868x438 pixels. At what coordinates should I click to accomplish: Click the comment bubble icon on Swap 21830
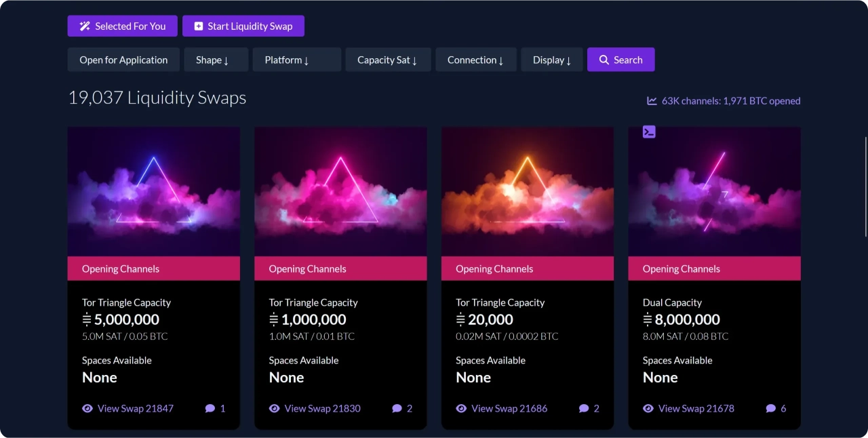[x=397, y=408]
